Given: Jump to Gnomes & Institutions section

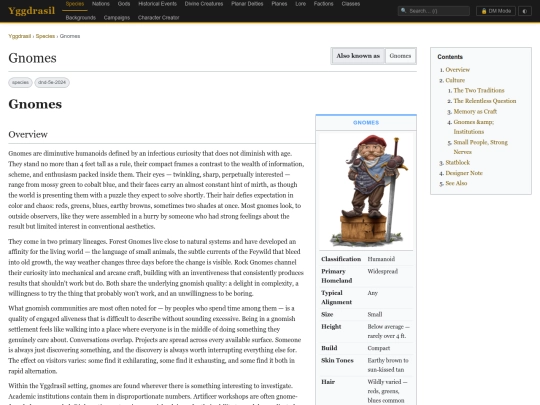Looking at the screenshot, I should (x=474, y=127).
